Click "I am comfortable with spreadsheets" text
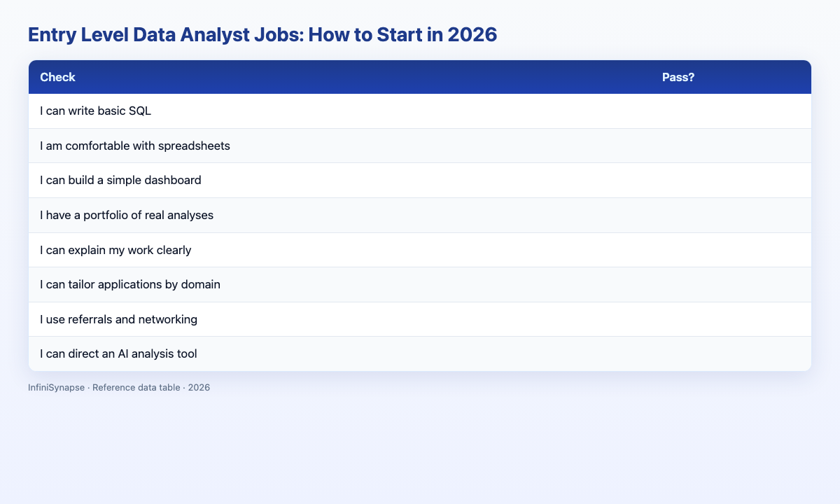 135,146
